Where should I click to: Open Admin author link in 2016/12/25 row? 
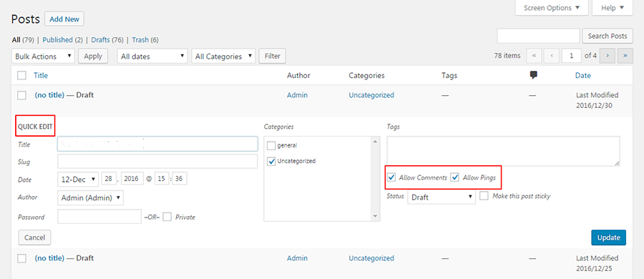point(298,258)
